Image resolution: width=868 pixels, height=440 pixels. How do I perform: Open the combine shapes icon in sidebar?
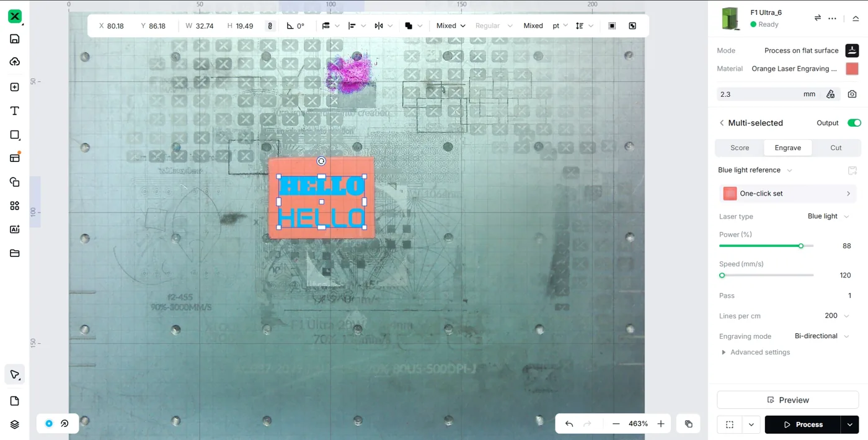(15, 182)
